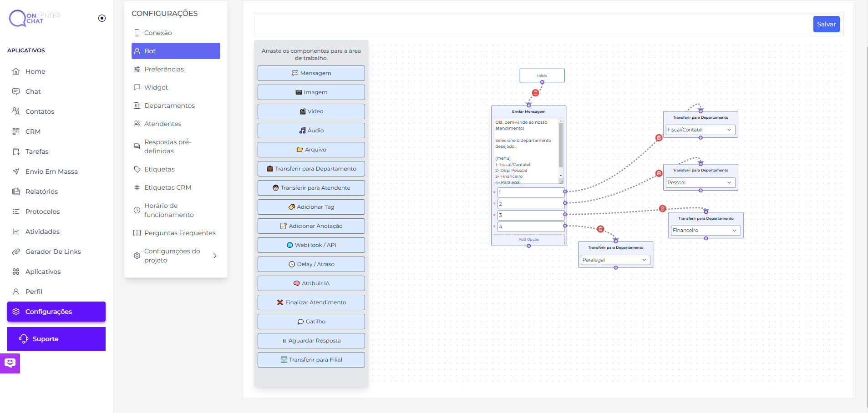Remove option 1 with the red x
This screenshot has height=413, width=868.
[x=494, y=192]
